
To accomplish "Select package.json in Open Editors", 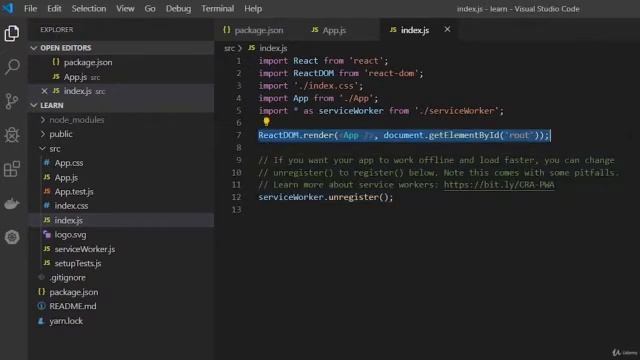I will pyautogui.click(x=88, y=62).
